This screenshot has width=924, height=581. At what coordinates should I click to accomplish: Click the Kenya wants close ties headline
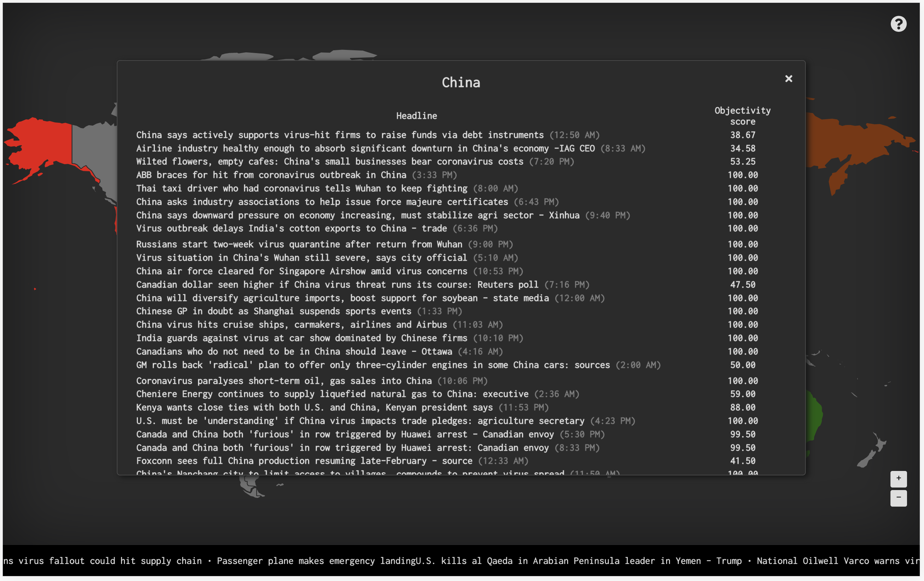tap(314, 408)
